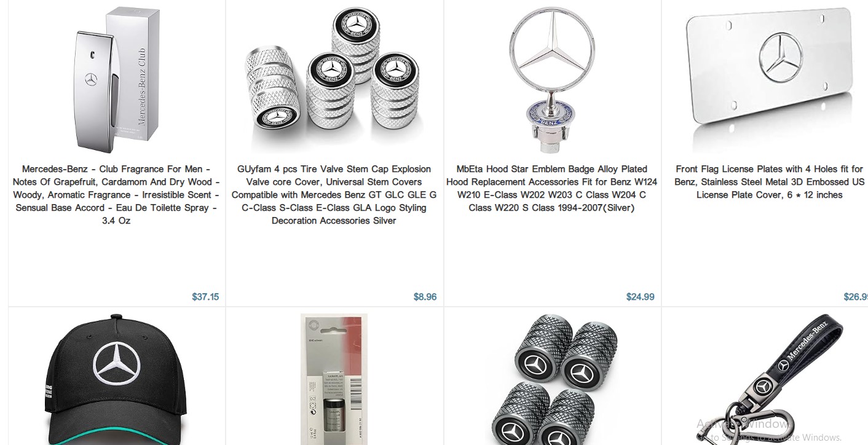Click the $8.96 price of valve caps
This screenshot has height=445, width=868.
425,297
